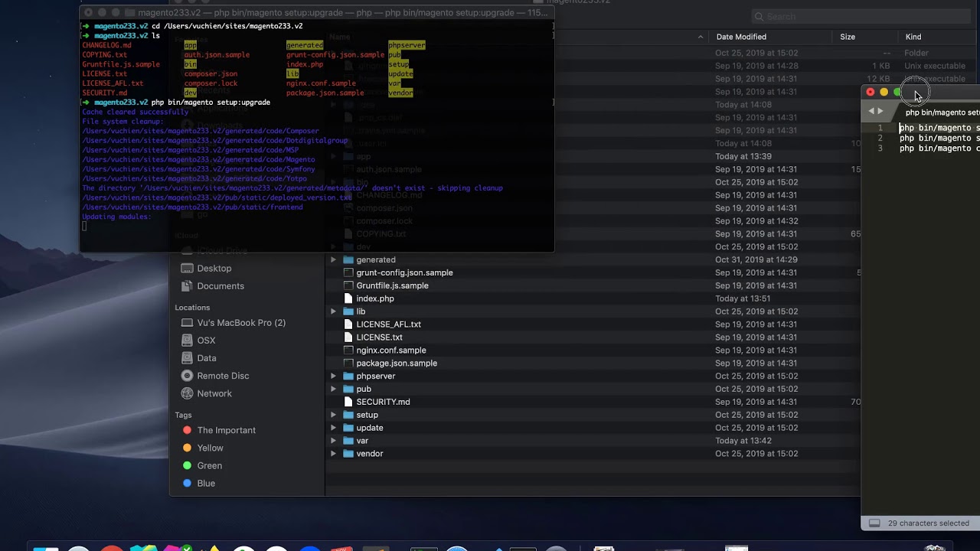Select the Remote Disc icon in sidebar
Viewport: 980px width, 551px height.
pos(187,376)
